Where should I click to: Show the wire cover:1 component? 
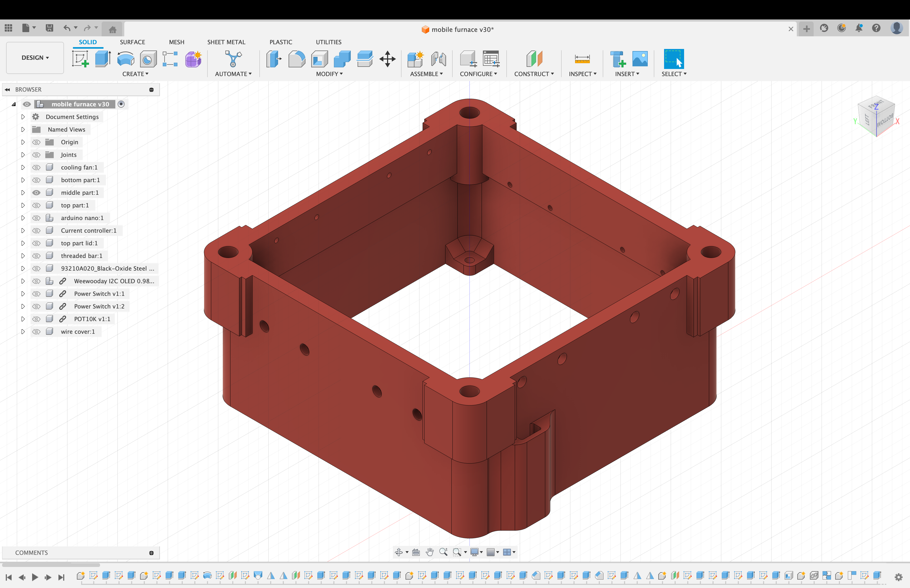36,331
